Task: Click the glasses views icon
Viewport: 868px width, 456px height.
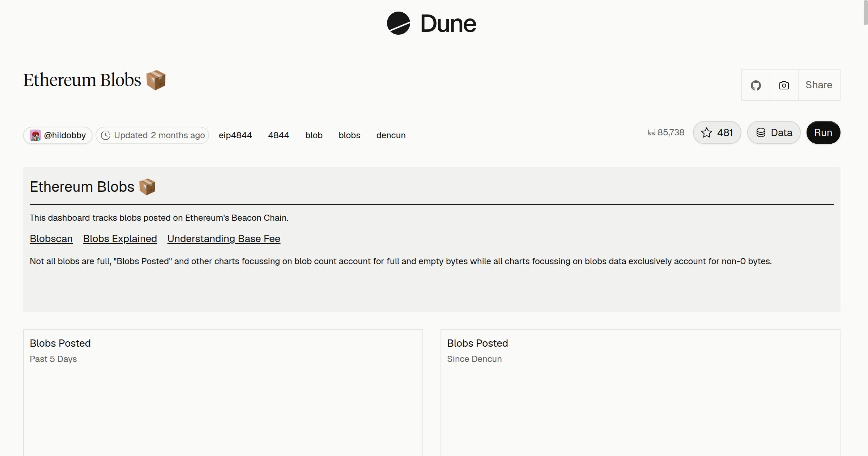Action: (651, 133)
